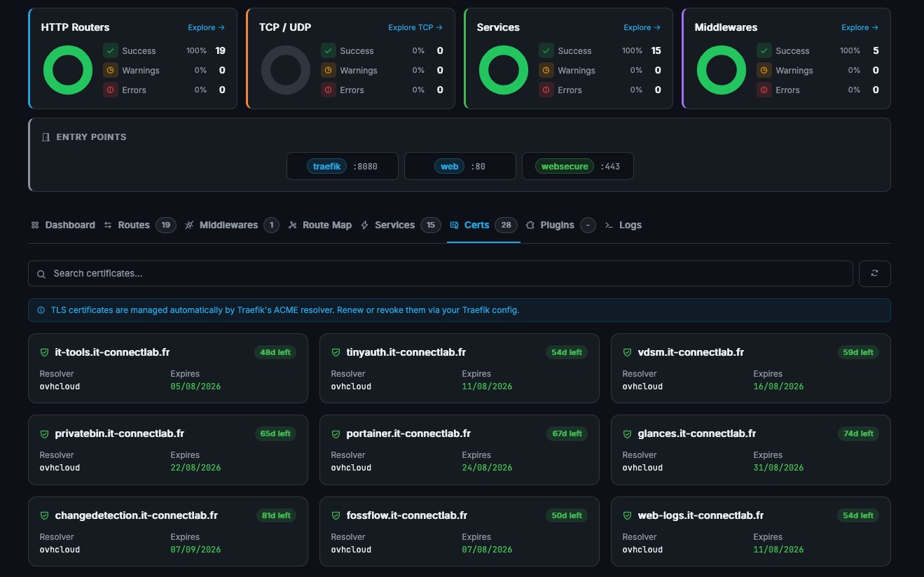This screenshot has height=577, width=924.
Task: Click the magnifier icon in the search bar
Action: pos(41,274)
